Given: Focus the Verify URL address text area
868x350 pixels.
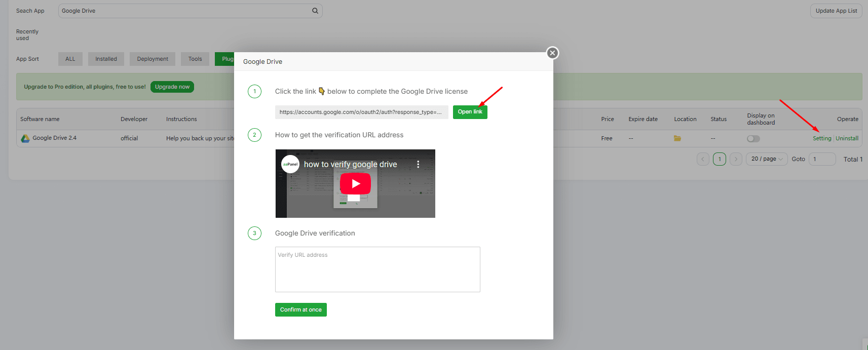Looking at the screenshot, I should (x=378, y=269).
